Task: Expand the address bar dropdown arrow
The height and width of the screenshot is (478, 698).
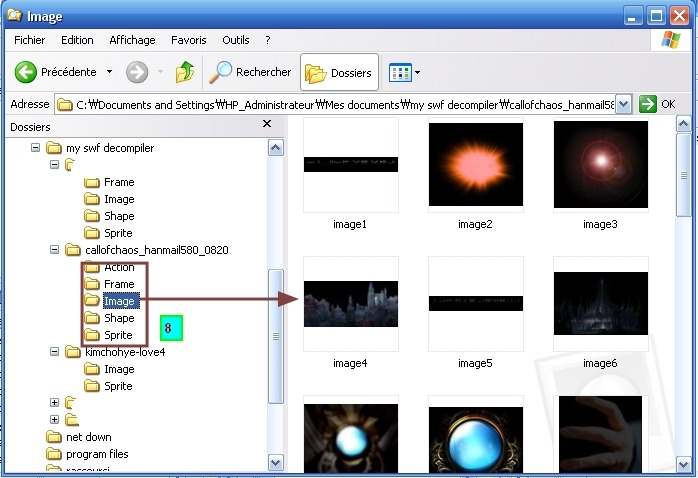Action: 624,104
